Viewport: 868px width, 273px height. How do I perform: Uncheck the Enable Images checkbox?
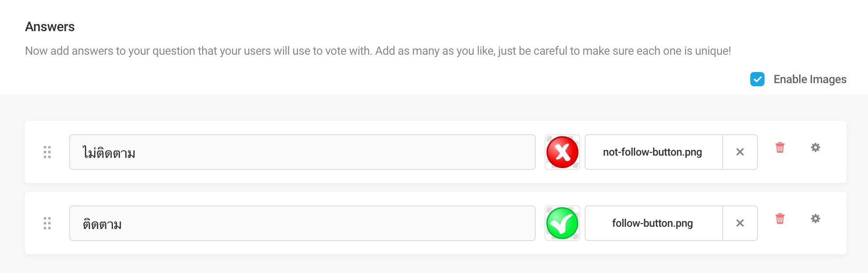[x=757, y=79]
